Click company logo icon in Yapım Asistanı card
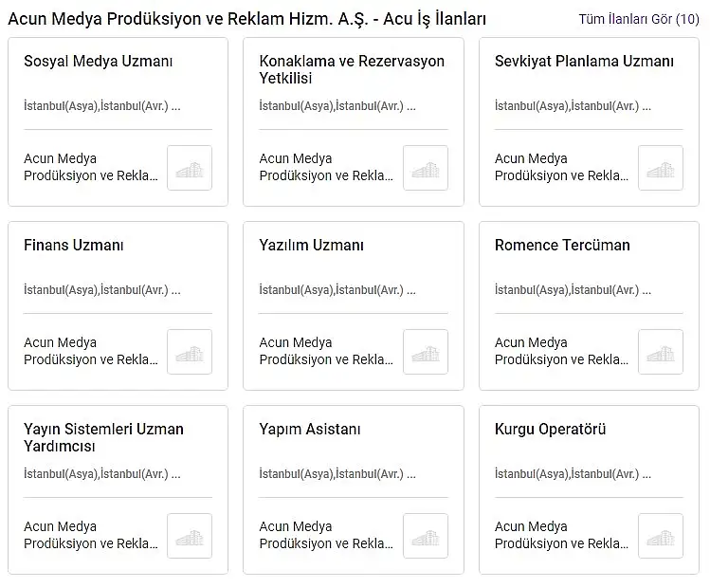 coord(426,536)
